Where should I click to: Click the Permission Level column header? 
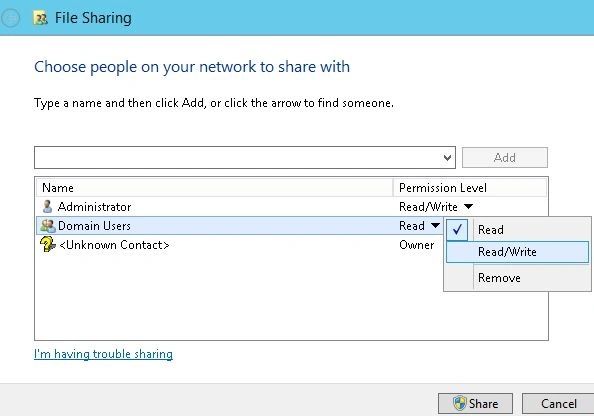[x=470, y=188]
